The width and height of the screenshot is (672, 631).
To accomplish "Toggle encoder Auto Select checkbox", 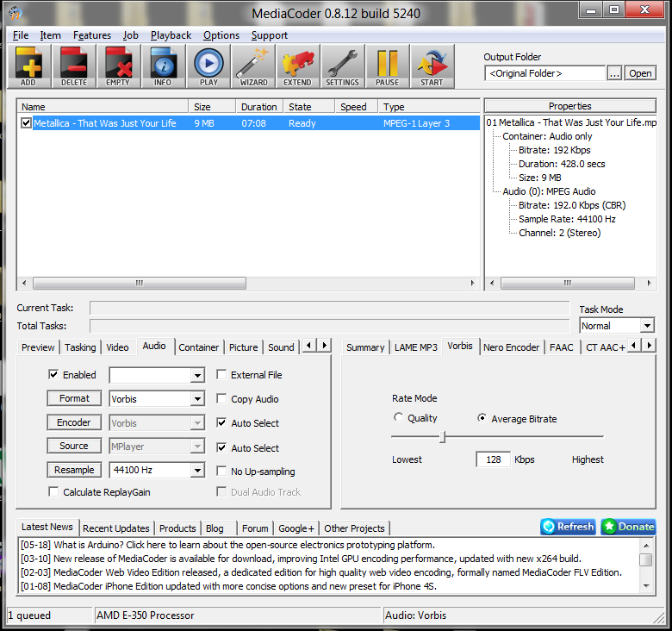I will (x=221, y=422).
